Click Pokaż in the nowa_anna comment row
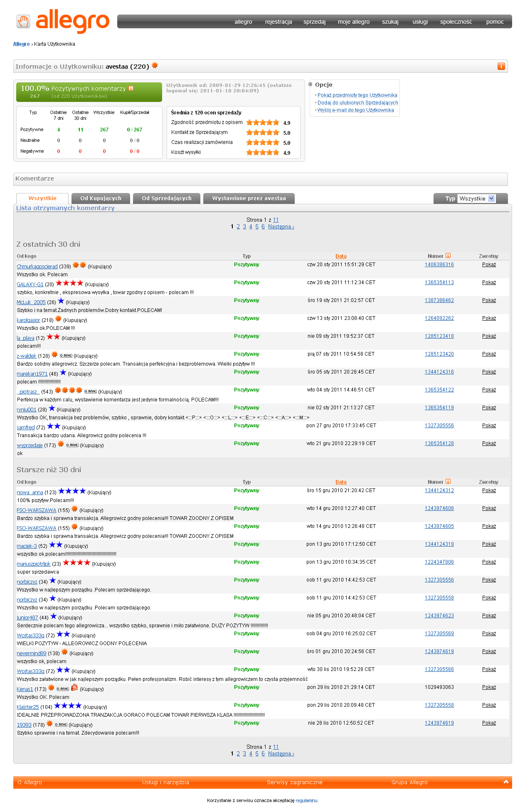 click(489, 490)
